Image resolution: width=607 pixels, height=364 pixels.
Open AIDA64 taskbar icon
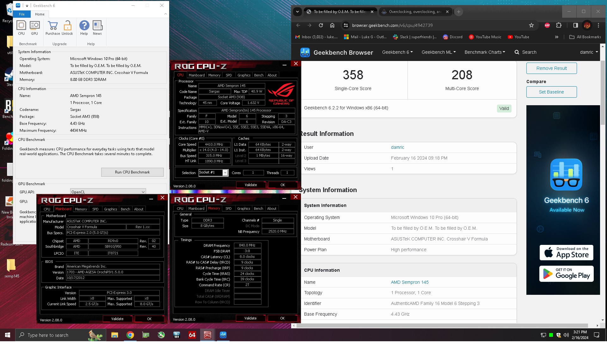point(192,335)
